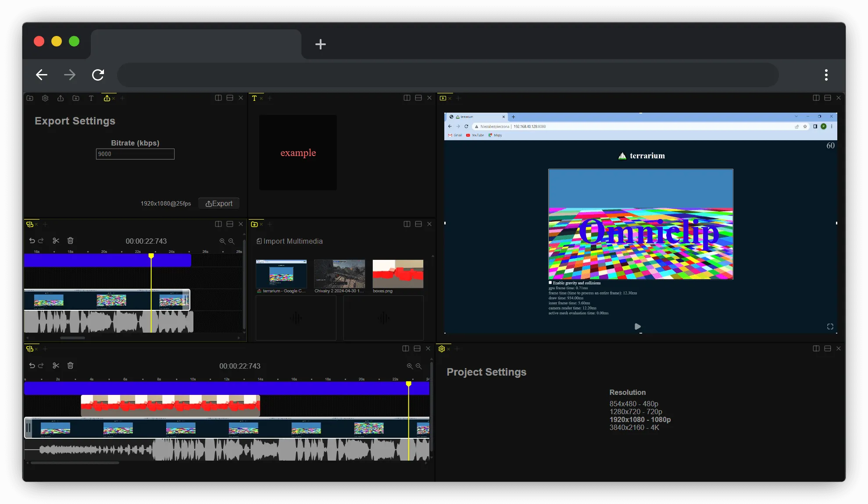This screenshot has width=868, height=504.
Task: Zoom out on the timeline
Action: [232, 241]
